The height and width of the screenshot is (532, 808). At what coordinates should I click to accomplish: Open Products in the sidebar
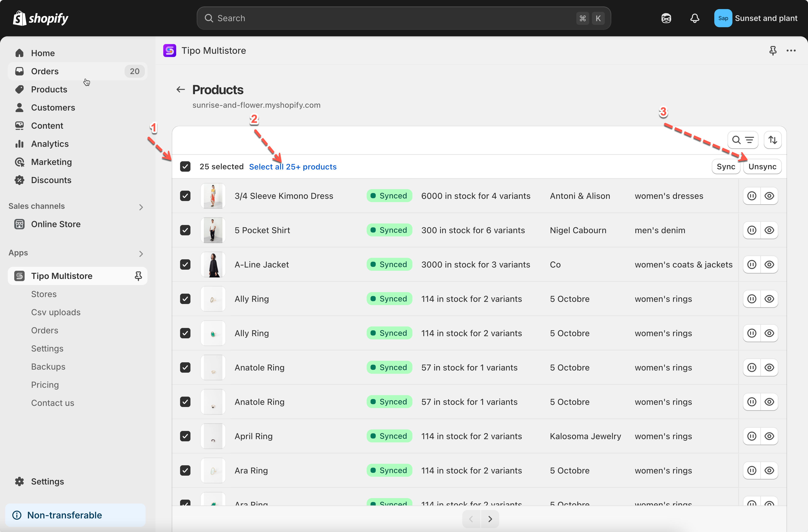pos(77,89)
